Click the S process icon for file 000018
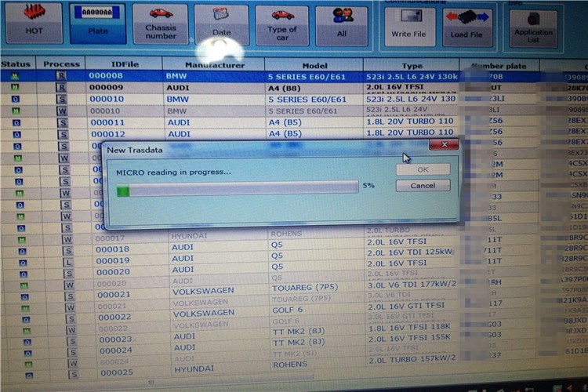Image resolution: width=588 pixels, height=392 pixels. 68,250
